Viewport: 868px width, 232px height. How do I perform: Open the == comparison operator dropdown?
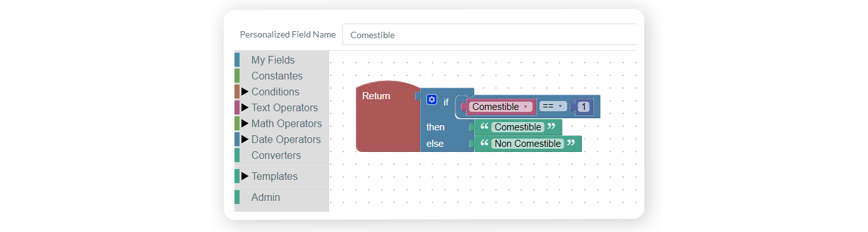pos(552,106)
